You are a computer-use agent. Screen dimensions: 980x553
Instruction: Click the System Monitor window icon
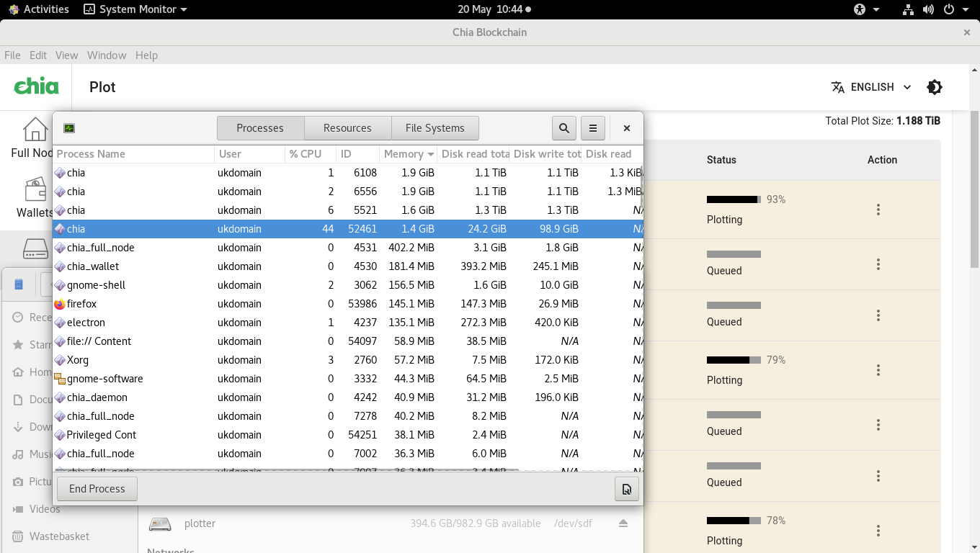click(69, 128)
